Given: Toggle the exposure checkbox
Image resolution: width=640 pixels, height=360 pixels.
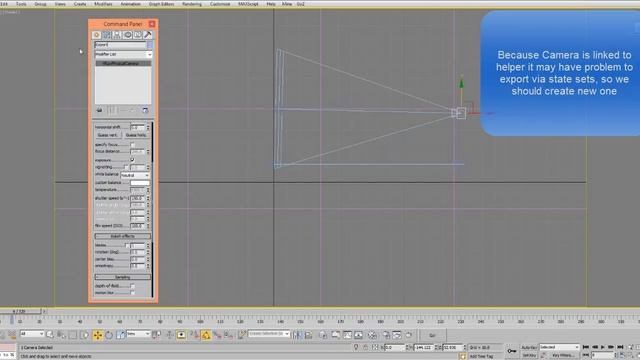Looking at the screenshot, I should [x=132, y=160].
